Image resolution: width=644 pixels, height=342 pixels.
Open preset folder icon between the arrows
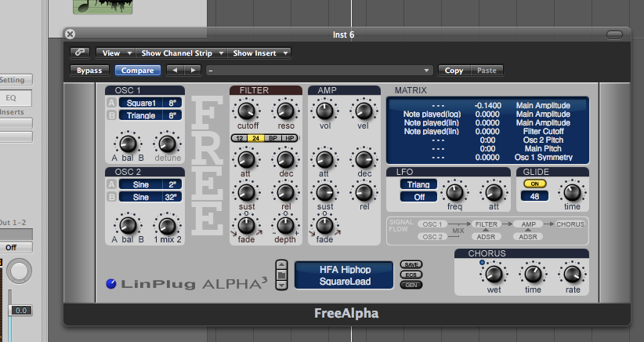tap(281, 275)
